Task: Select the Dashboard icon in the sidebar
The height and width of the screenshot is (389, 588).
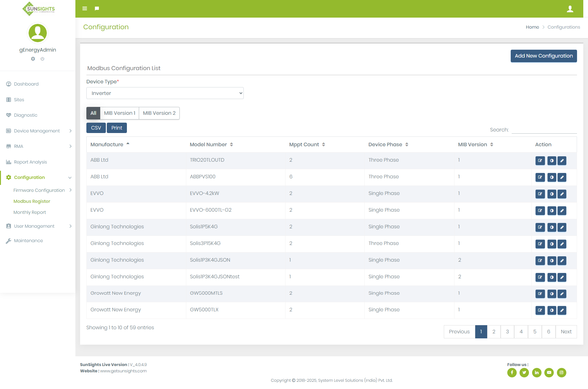Action: pos(8,84)
